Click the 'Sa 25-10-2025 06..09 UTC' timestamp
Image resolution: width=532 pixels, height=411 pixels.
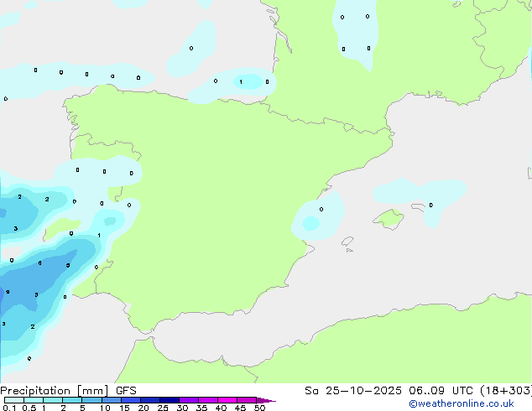pyautogui.click(x=389, y=391)
